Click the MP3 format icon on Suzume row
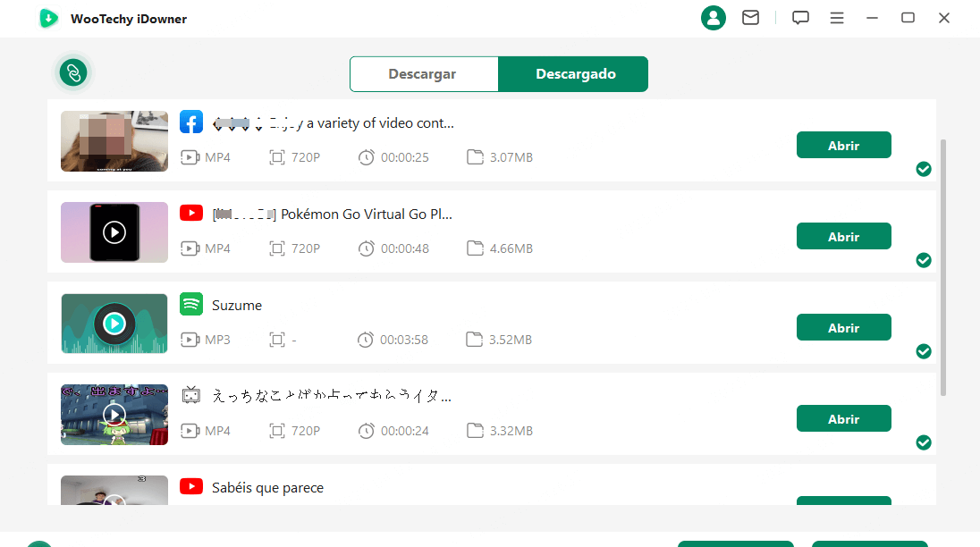The width and height of the screenshot is (980, 547). tap(189, 339)
